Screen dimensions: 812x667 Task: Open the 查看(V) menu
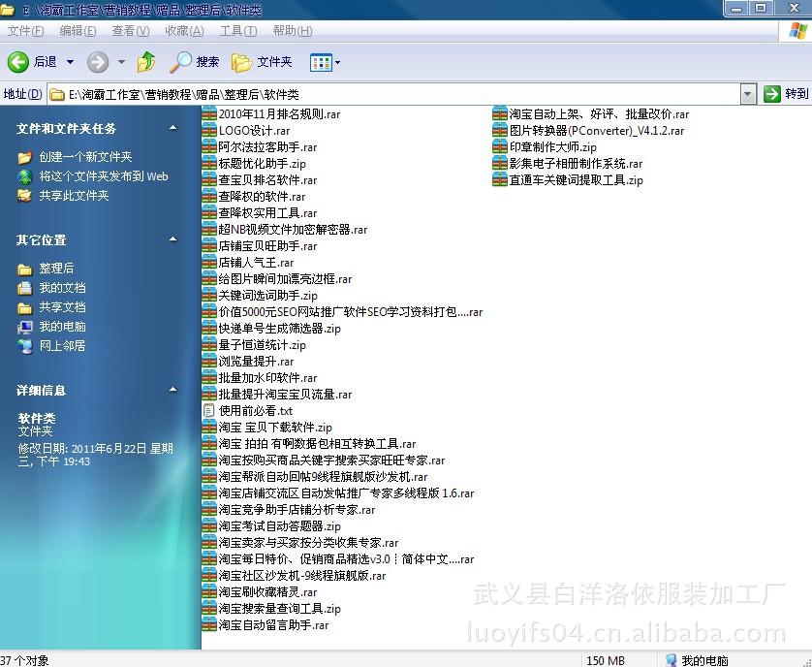(130, 31)
